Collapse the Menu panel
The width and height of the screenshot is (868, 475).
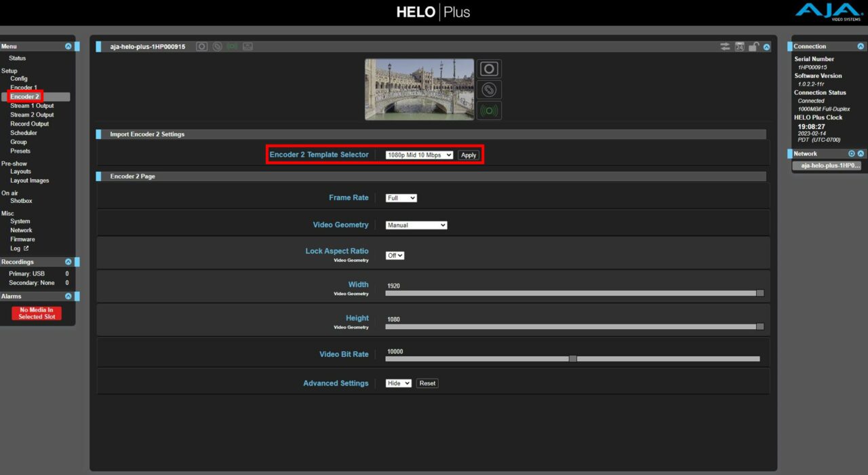(x=68, y=47)
